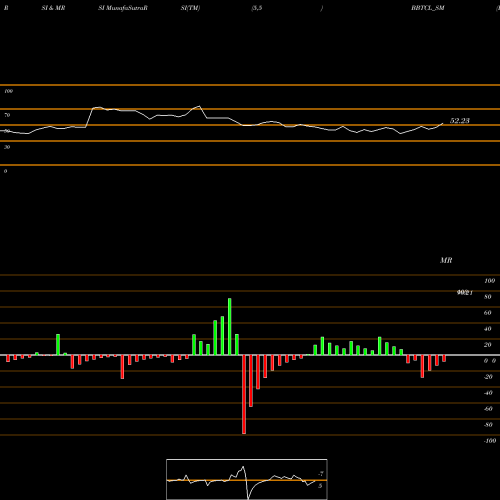Click the 'SI(TM)' header label

(x=190, y=8)
